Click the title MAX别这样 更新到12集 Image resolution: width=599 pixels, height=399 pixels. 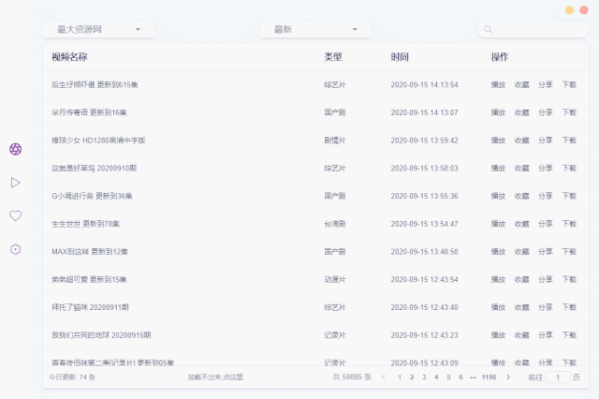[90, 251]
